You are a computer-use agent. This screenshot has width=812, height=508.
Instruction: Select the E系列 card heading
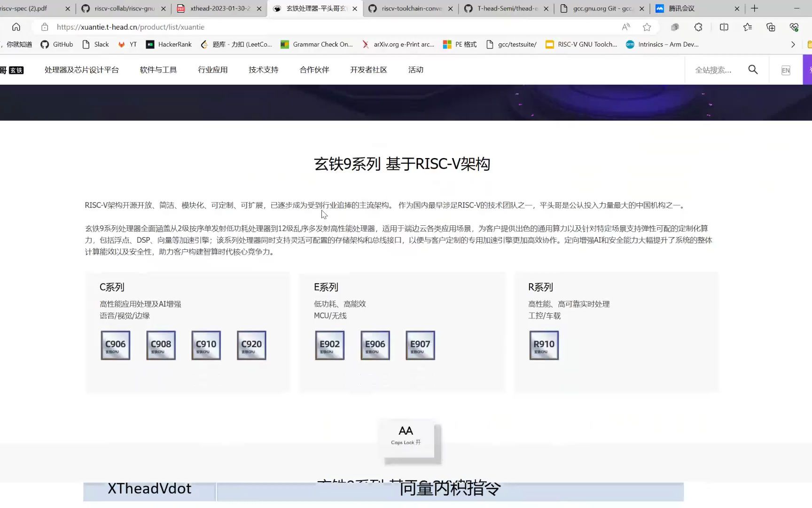point(326,287)
